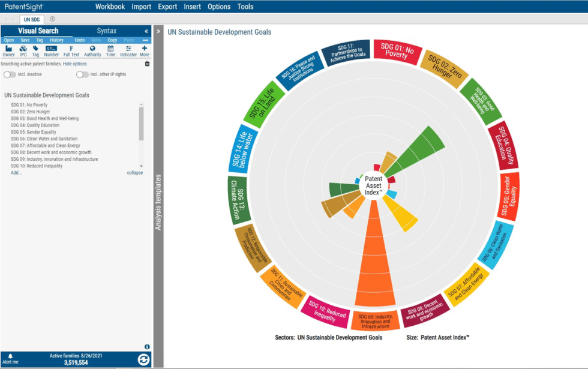Click Copy in the blue toolbar

[x=113, y=40]
